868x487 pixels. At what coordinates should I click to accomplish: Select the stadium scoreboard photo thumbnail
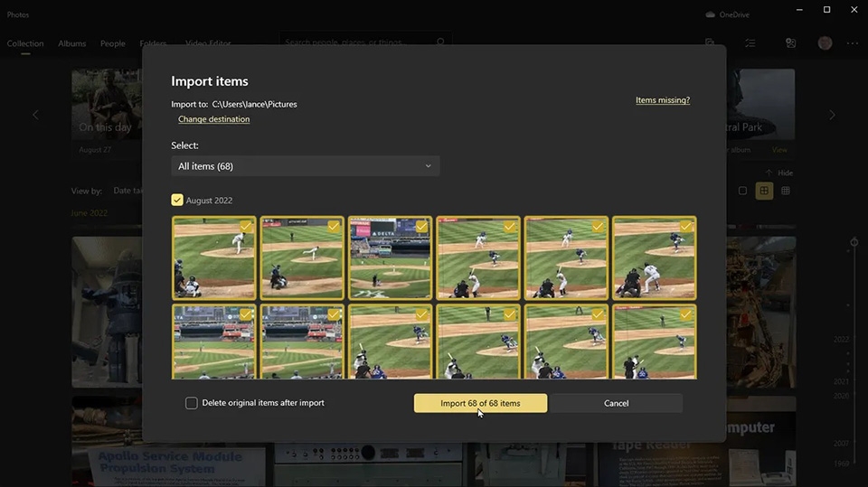pos(390,258)
